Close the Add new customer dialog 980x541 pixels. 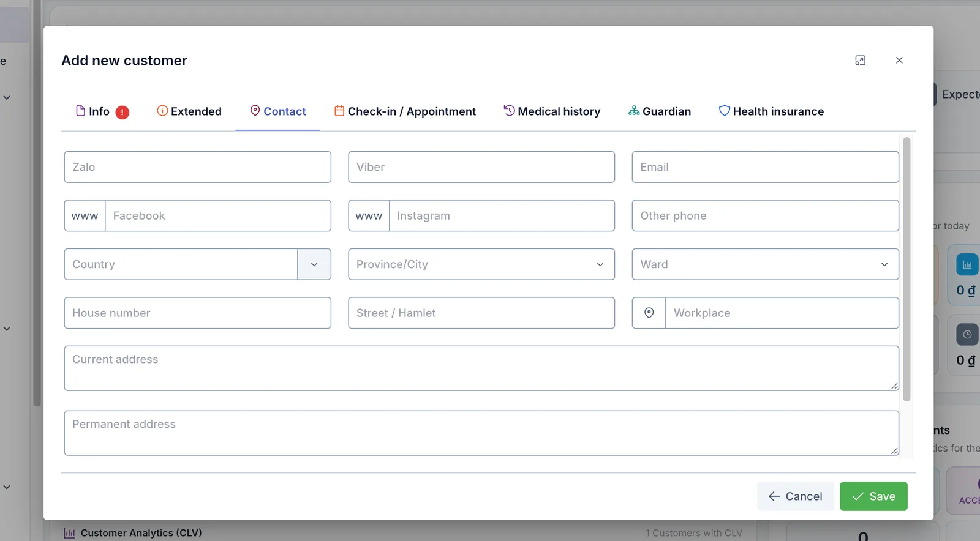pyautogui.click(x=899, y=61)
